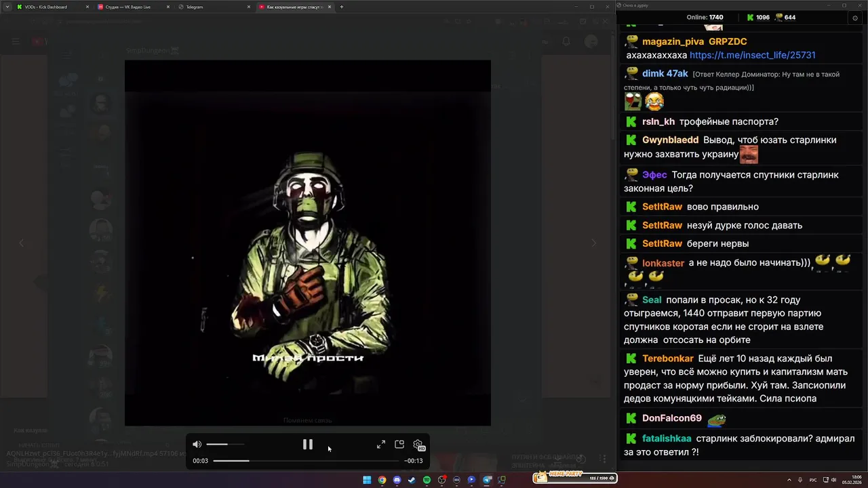Show hidden system tray icons
Image resolution: width=868 pixels, height=488 pixels.
pos(791,480)
